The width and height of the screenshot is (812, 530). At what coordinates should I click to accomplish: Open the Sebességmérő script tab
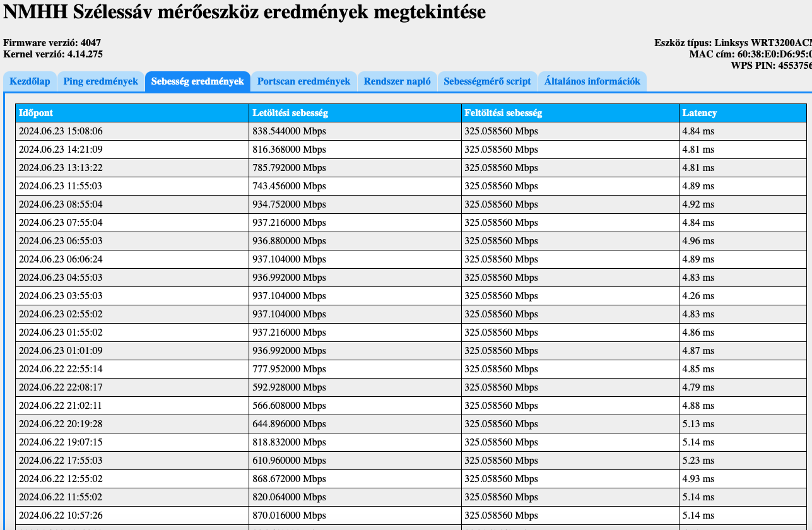tap(487, 81)
